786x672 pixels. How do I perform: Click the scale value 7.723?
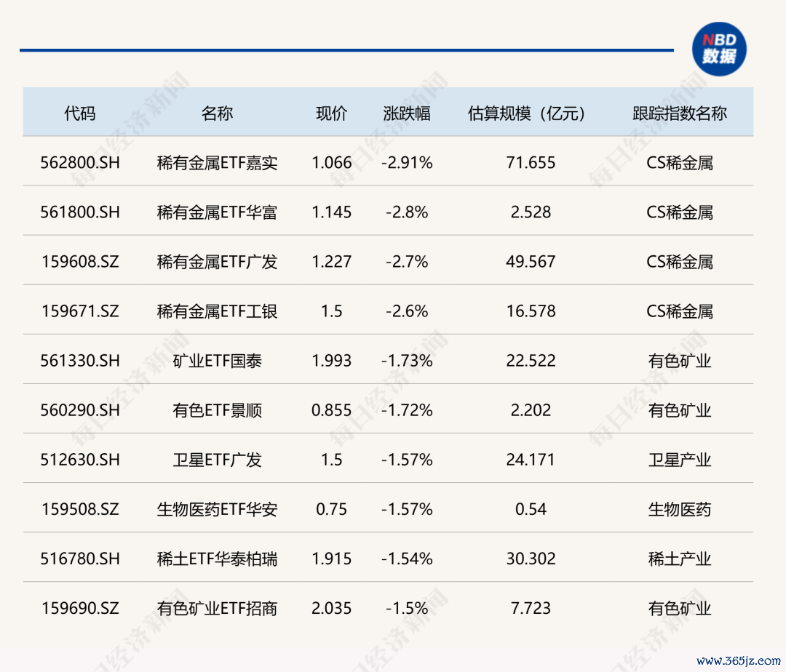(531, 609)
